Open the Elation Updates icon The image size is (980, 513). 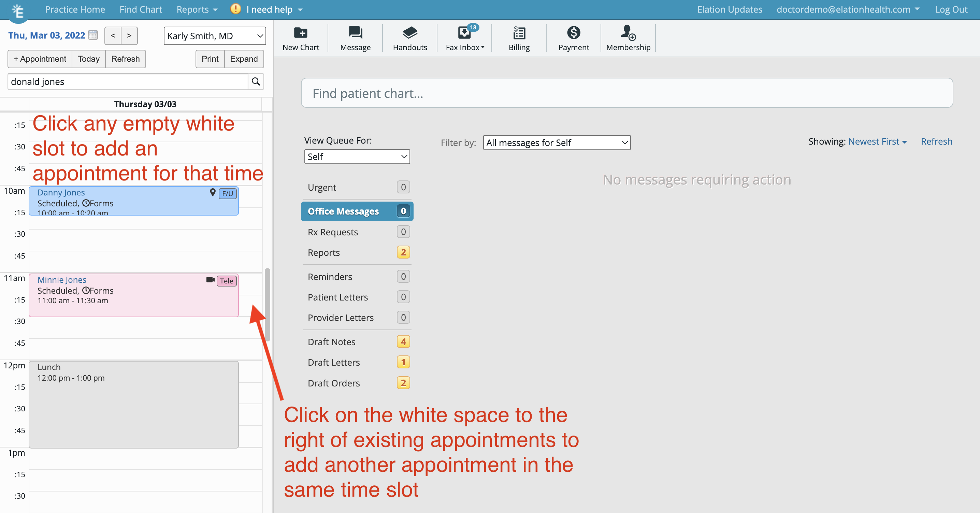(x=729, y=9)
